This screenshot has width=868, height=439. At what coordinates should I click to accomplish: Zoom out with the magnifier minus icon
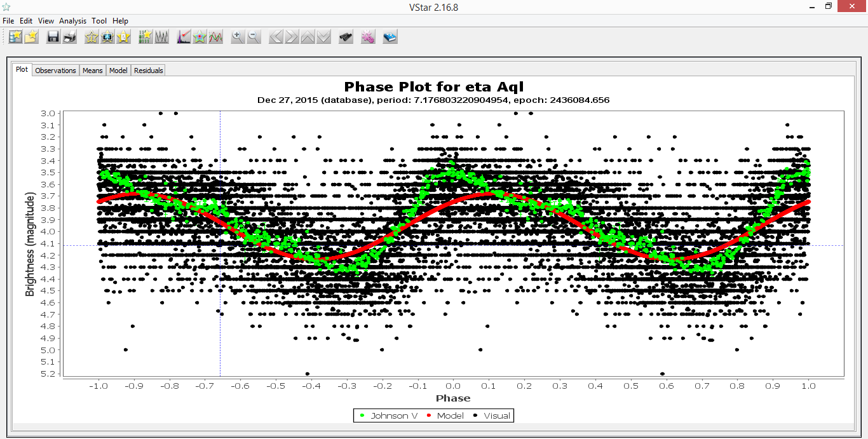pyautogui.click(x=254, y=37)
